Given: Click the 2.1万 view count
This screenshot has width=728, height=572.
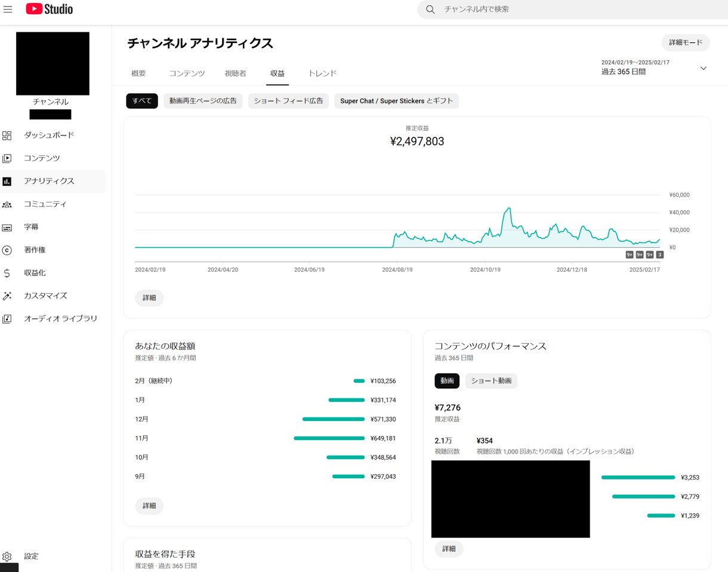Looking at the screenshot, I should pyautogui.click(x=443, y=441).
